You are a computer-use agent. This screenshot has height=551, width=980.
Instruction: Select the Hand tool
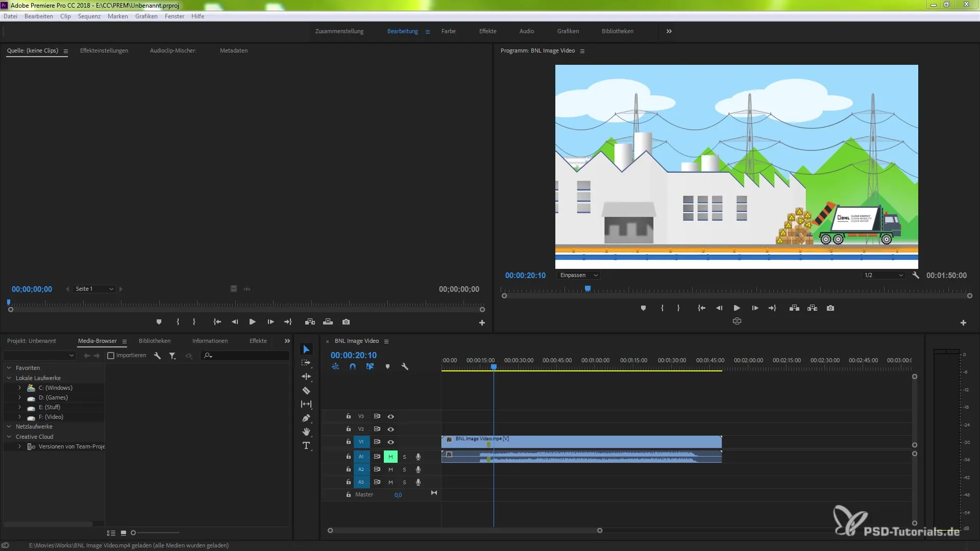pos(306,432)
